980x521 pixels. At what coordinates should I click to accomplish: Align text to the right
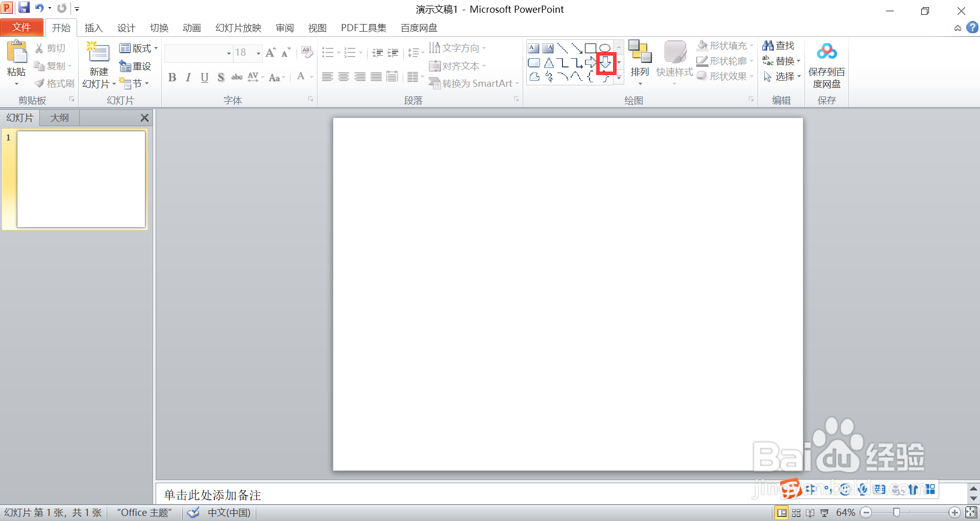[x=360, y=77]
